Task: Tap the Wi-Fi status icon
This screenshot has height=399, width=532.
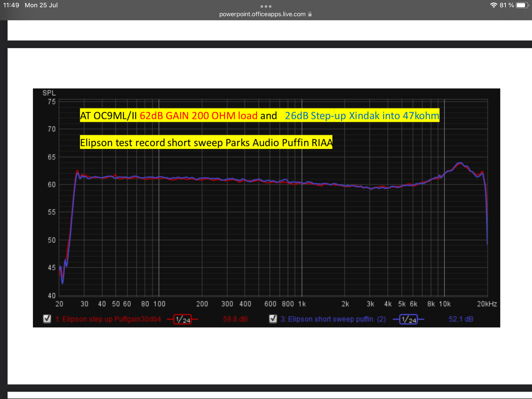Action: [x=494, y=5]
